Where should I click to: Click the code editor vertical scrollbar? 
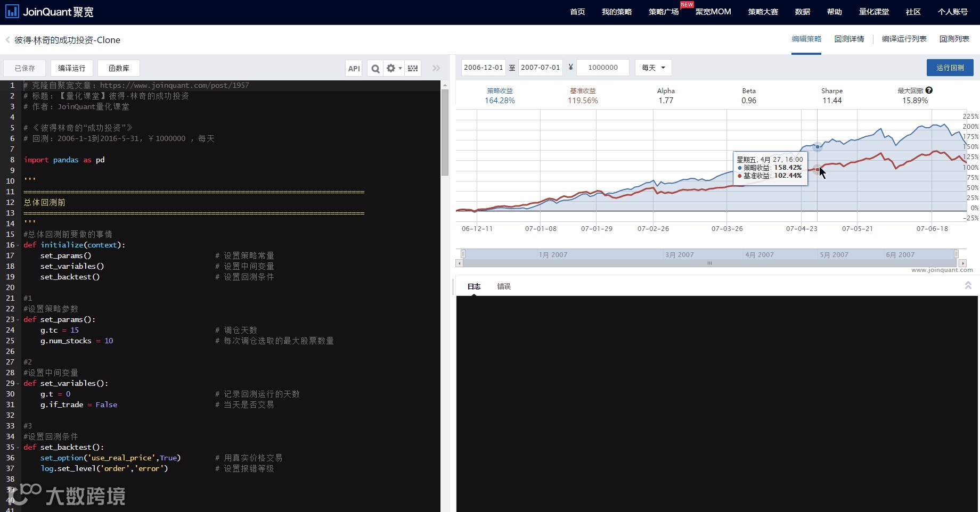click(x=445, y=133)
